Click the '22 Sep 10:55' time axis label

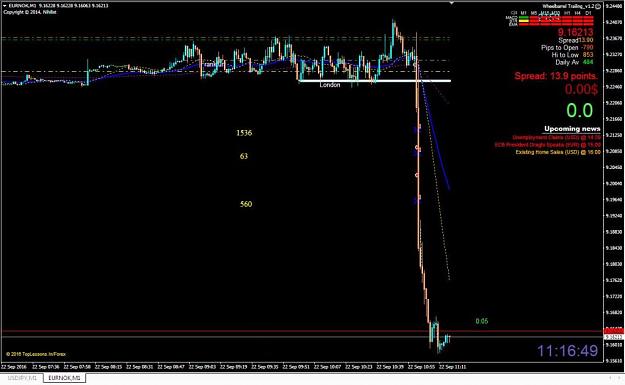pyautogui.click(x=421, y=367)
